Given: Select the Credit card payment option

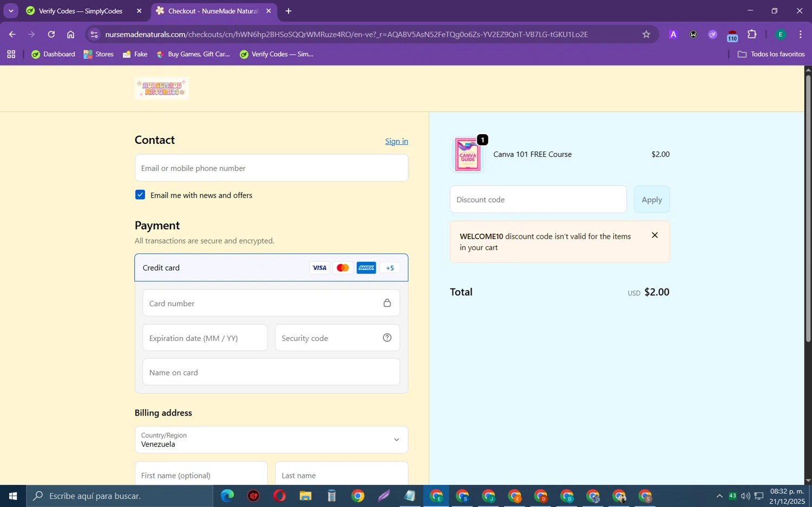Looking at the screenshot, I should tap(271, 267).
